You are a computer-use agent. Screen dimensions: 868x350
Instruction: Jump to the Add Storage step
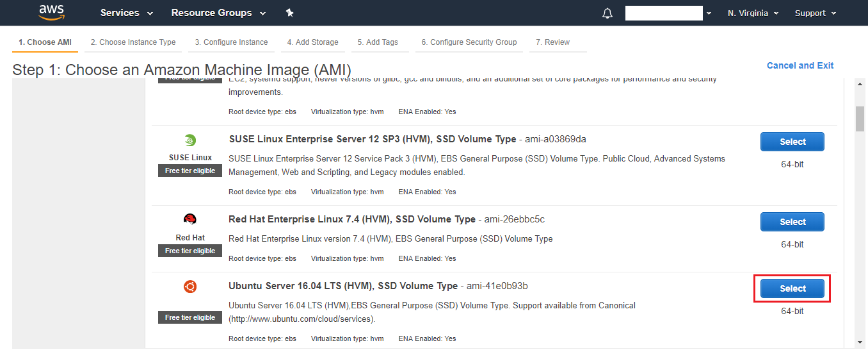pos(312,42)
